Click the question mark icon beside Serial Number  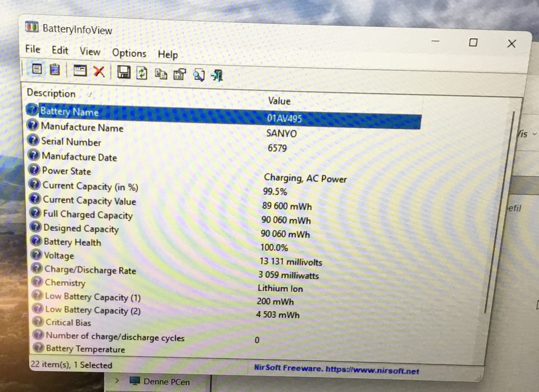pyautogui.click(x=33, y=140)
